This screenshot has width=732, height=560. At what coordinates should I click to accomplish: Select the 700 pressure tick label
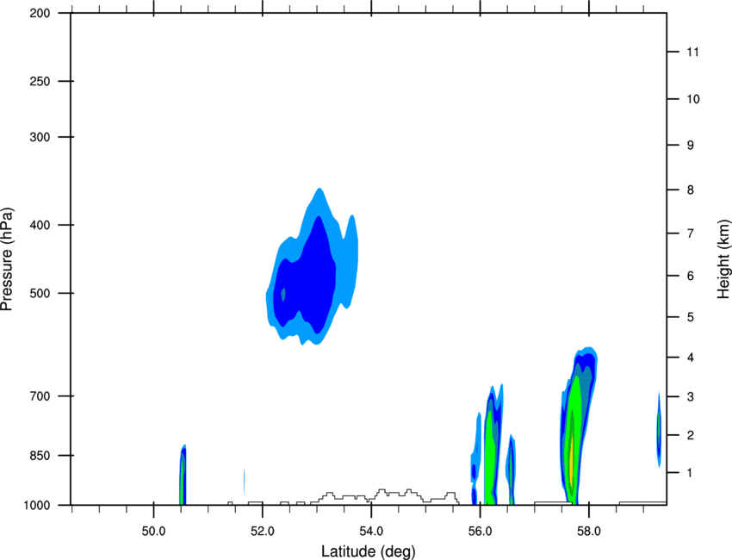(x=40, y=396)
